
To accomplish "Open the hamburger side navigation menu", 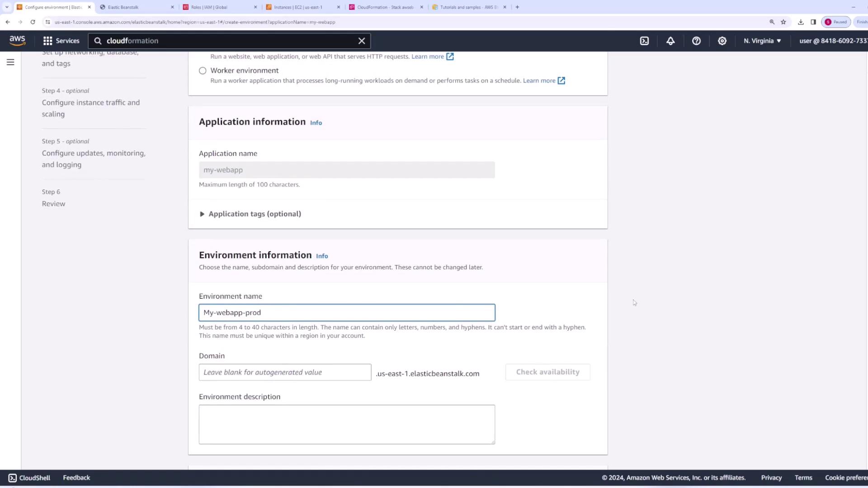I will tap(10, 62).
